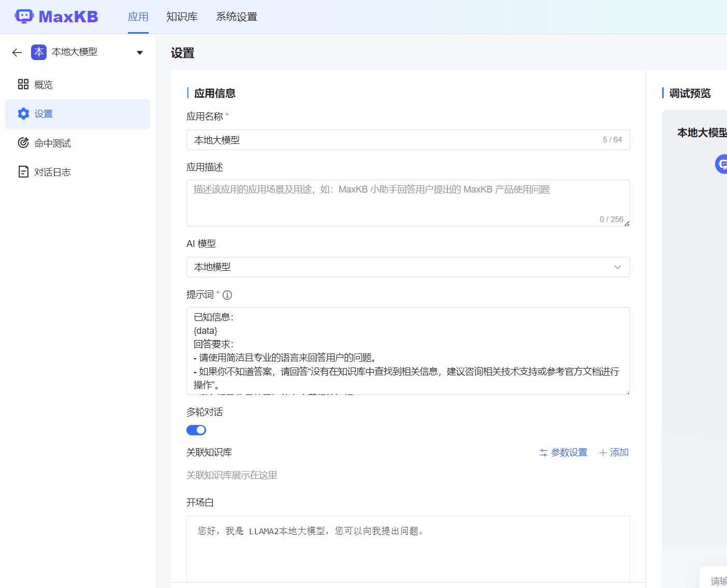727x588 pixels.
Task: Select 概览 in the sidebar
Action: click(78, 84)
